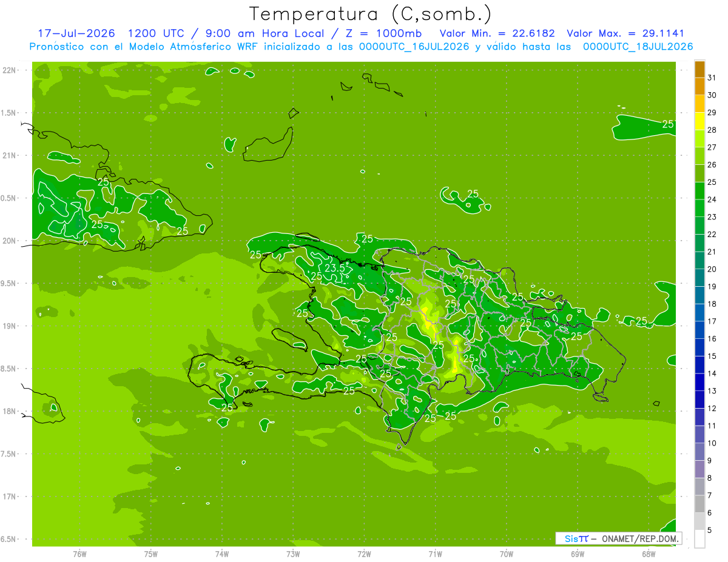Click the "0000UTC_18JUL2026" valid-until time

(x=638, y=47)
